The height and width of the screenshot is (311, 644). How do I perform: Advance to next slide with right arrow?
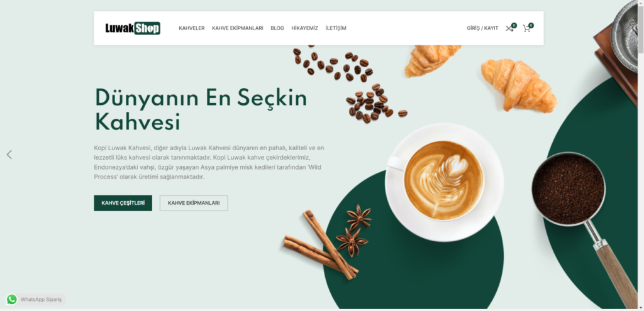point(628,155)
